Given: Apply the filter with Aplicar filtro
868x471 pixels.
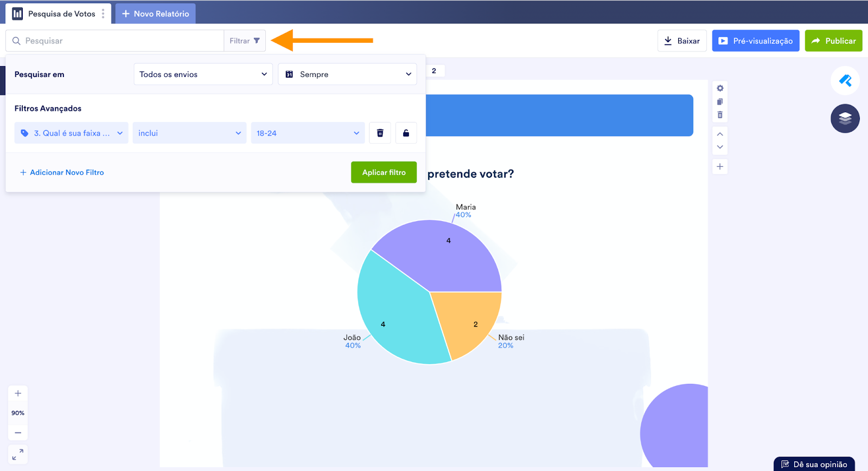Looking at the screenshot, I should click(384, 172).
